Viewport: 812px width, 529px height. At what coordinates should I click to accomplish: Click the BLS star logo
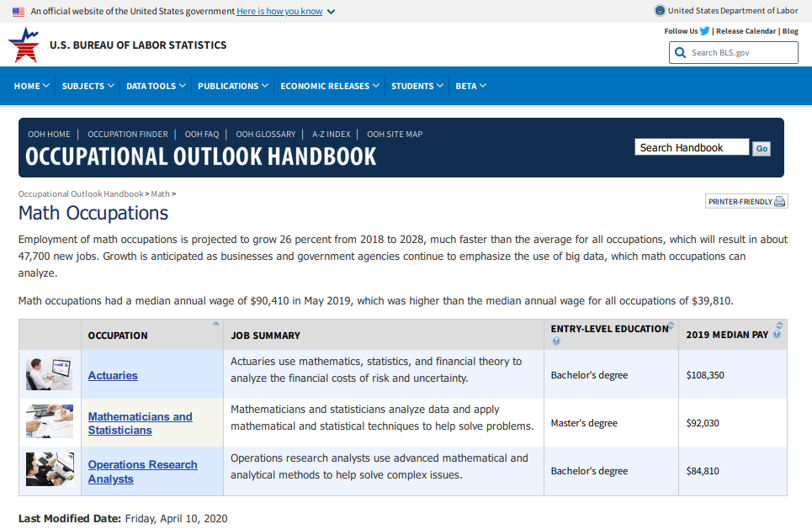point(24,45)
